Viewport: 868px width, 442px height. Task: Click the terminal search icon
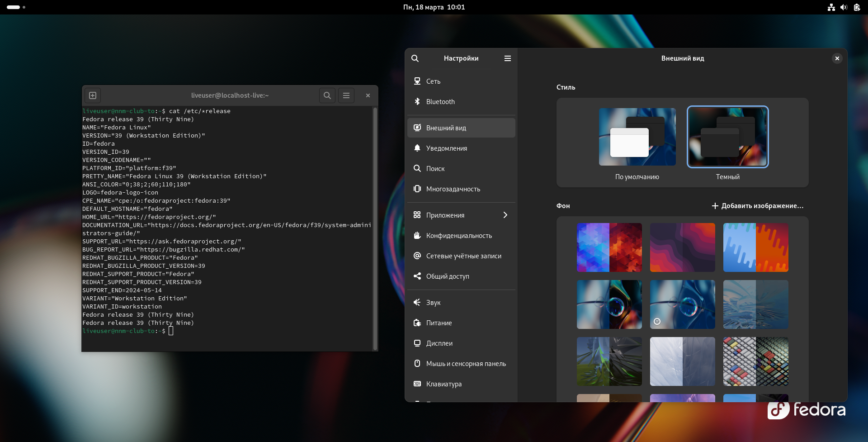click(327, 95)
